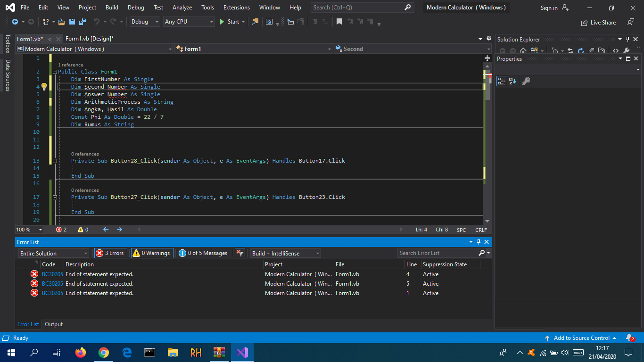Open Firefox from the Windows taskbar
Screen dimensions: 644x362
point(81,353)
